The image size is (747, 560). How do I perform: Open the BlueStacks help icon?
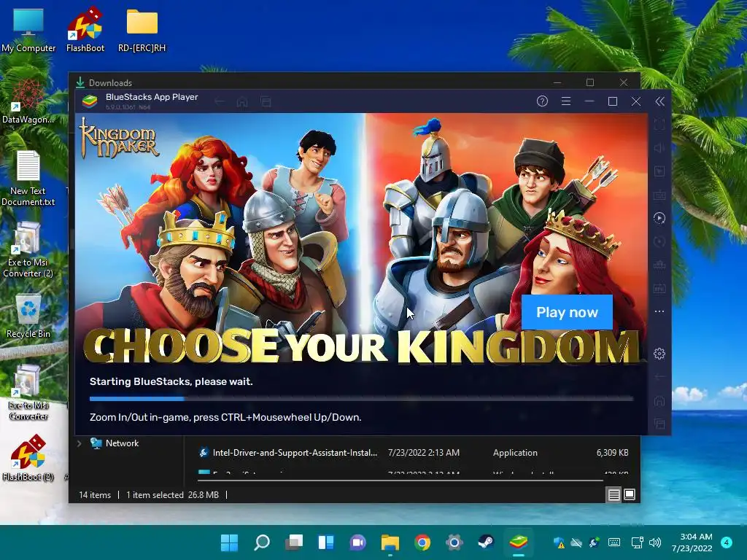pyautogui.click(x=542, y=101)
